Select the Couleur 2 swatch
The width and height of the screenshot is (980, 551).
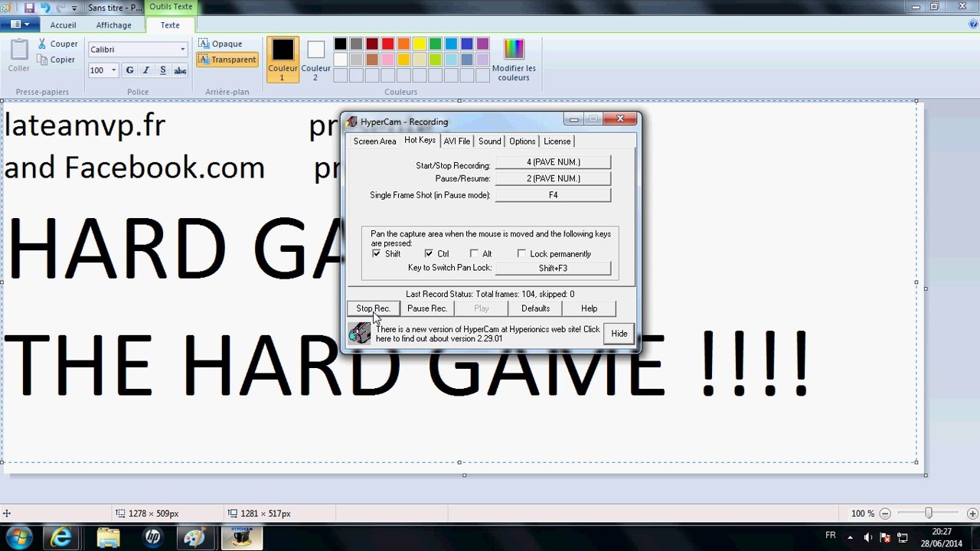(315, 60)
